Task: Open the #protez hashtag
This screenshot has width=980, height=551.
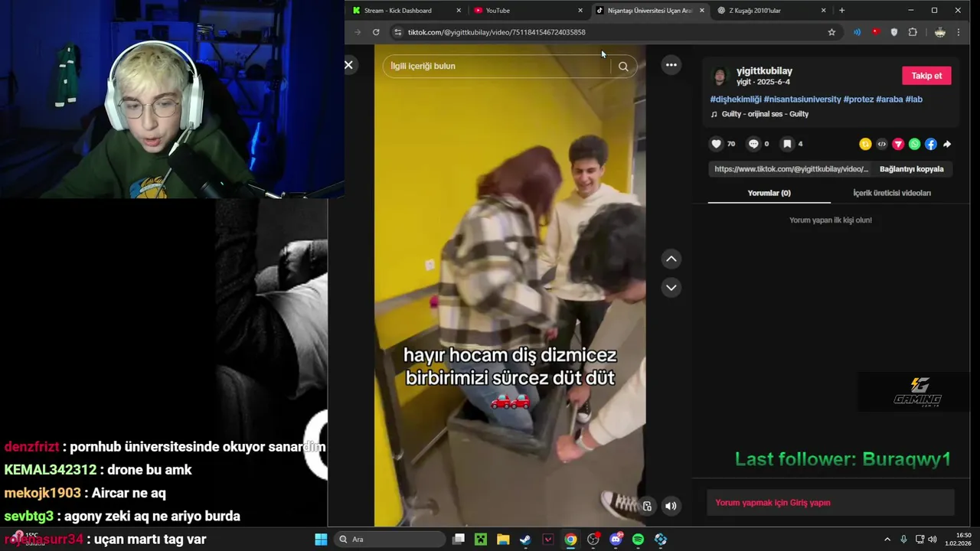Action: tap(858, 99)
